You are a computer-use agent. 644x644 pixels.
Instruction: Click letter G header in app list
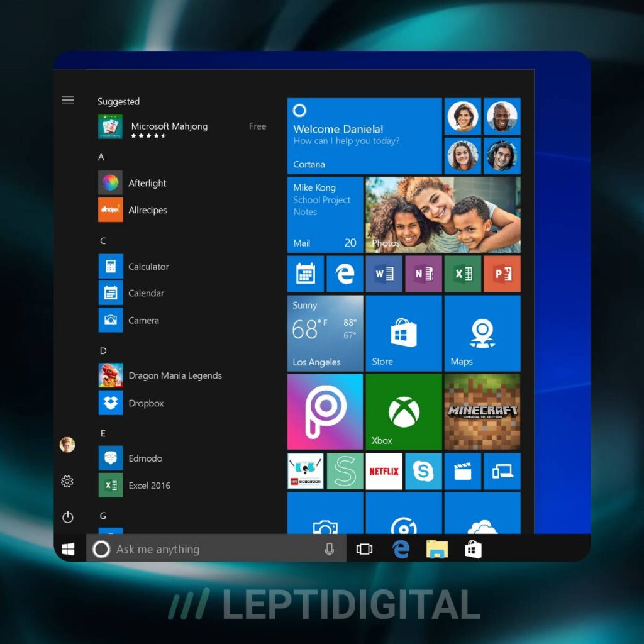[103, 516]
